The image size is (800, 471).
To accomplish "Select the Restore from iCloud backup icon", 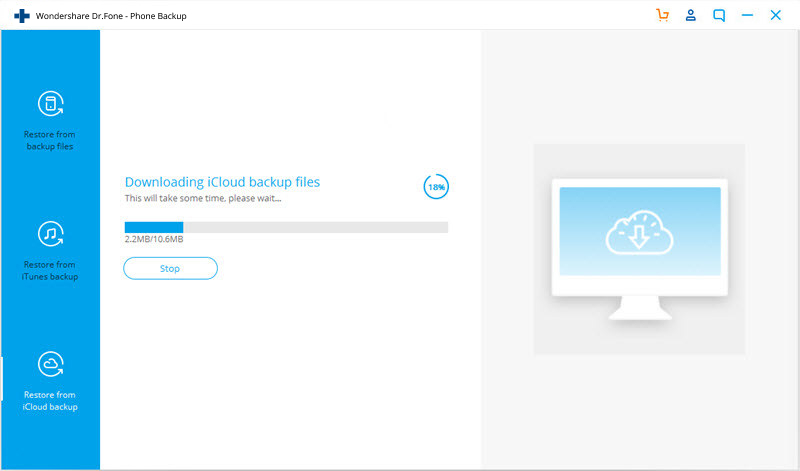I will pyautogui.click(x=51, y=364).
